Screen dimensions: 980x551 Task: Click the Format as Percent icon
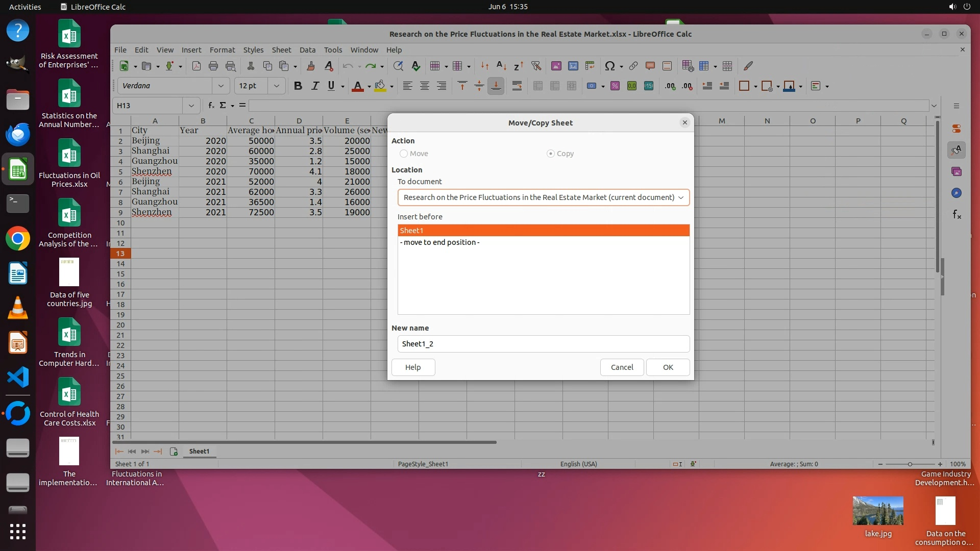[x=615, y=86]
